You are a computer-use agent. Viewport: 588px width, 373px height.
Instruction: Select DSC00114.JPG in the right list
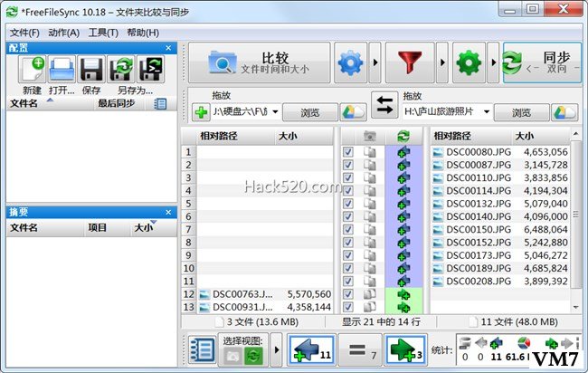479,191
